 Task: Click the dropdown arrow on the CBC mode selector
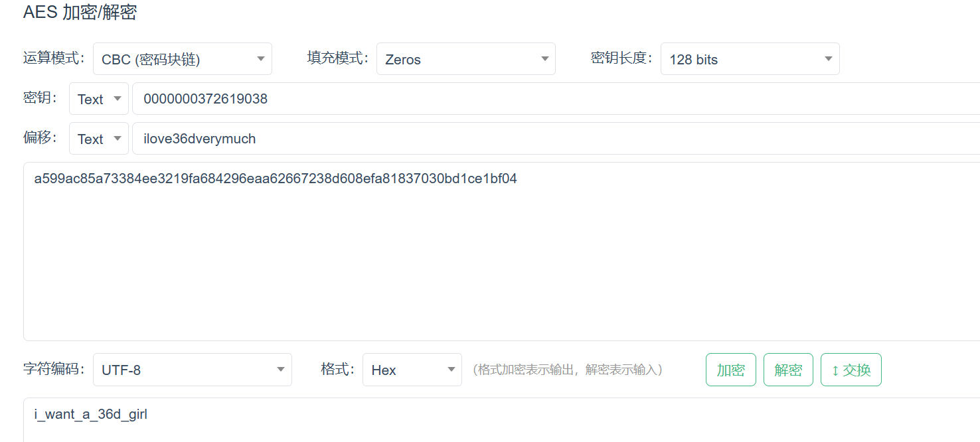click(260, 59)
